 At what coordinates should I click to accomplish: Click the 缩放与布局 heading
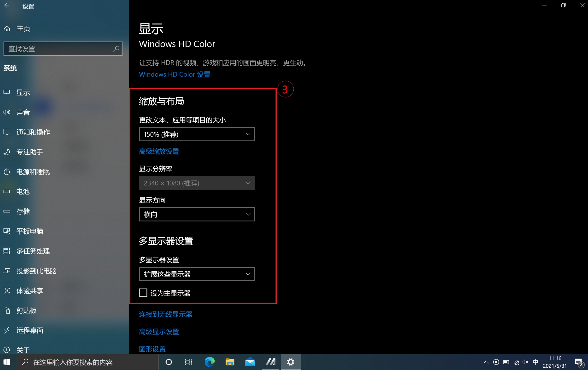[x=161, y=101]
